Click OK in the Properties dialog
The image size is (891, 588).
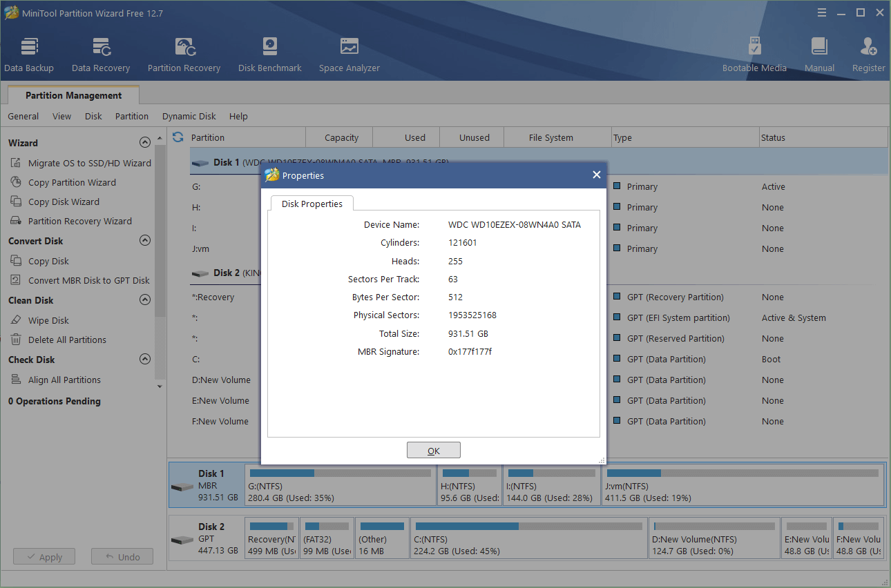pos(434,450)
